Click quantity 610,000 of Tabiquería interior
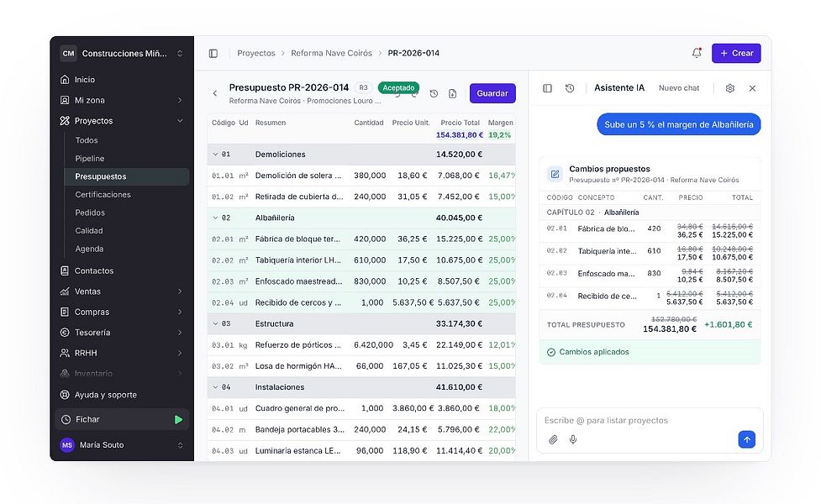 [370, 260]
